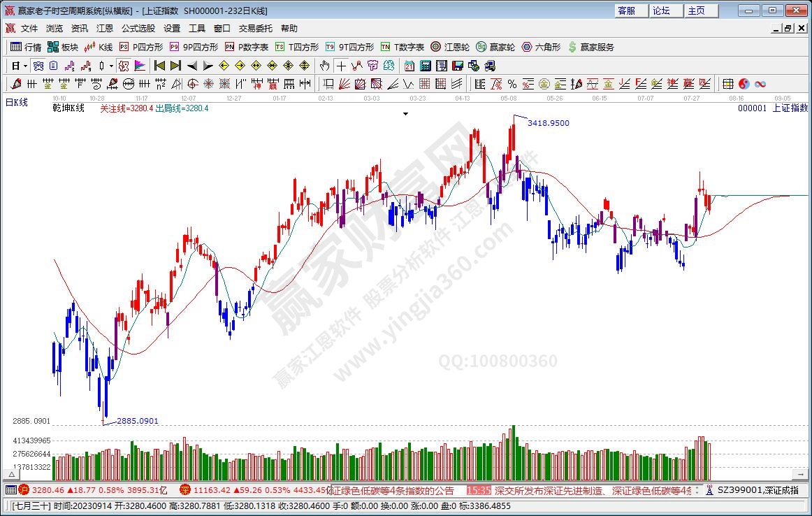Click the yin-yang taiji icon
Screen dimensions: 812x516
[744, 84]
